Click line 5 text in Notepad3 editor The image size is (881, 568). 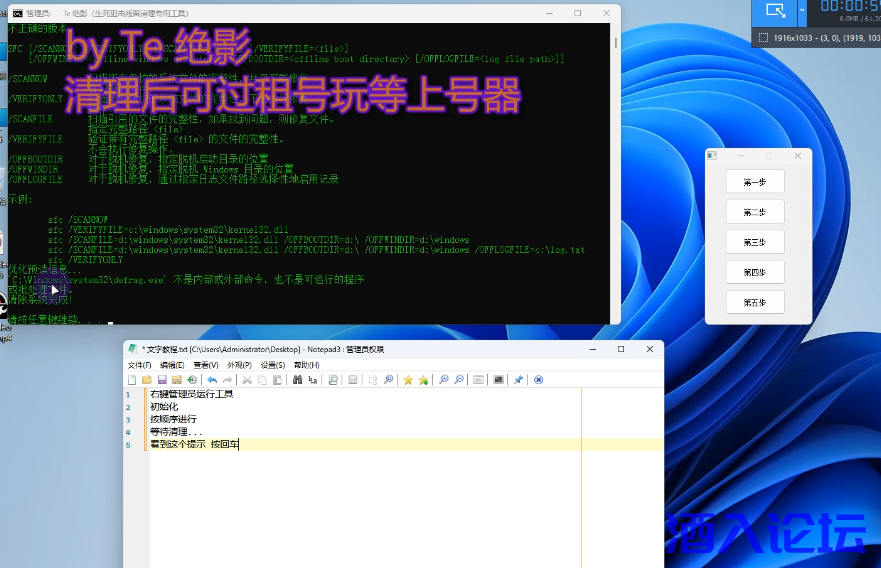coord(194,444)
